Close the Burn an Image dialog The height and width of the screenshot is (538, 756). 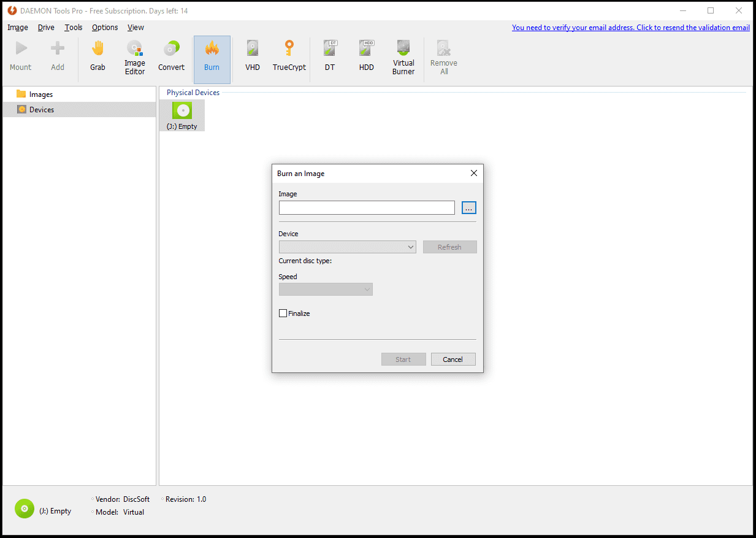[x=473, y=174]
